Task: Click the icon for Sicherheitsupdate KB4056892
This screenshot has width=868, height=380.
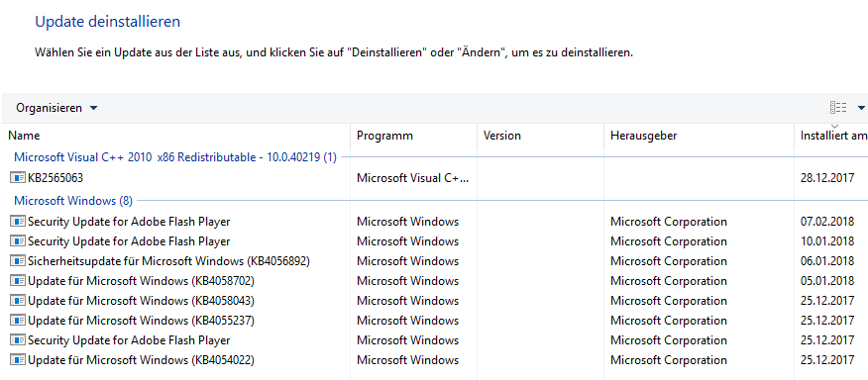Action: coord(18,261)
